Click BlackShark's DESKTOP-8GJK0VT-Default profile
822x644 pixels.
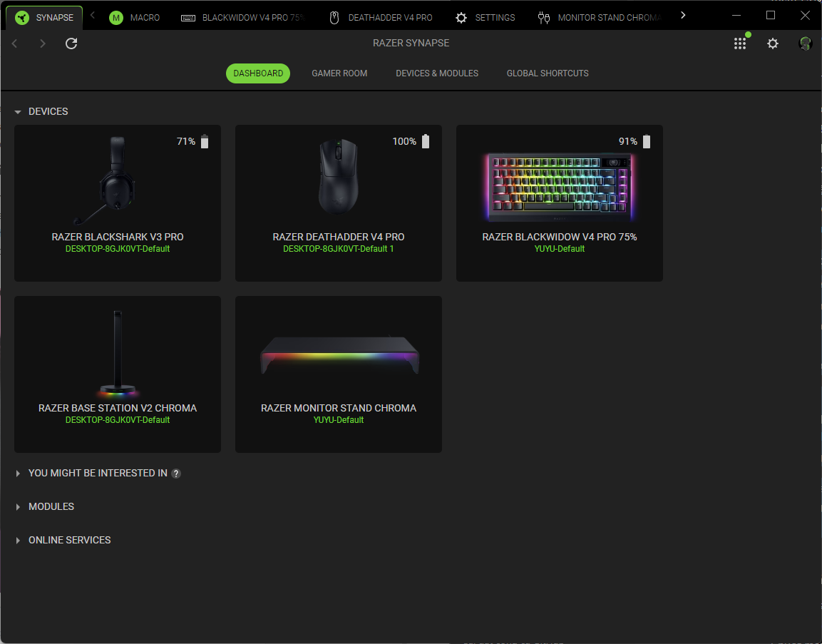point(118,249)
